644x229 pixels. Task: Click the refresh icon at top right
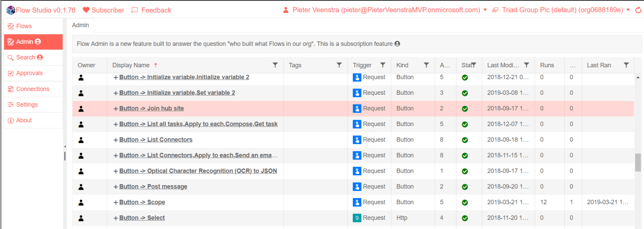point(638,10)
